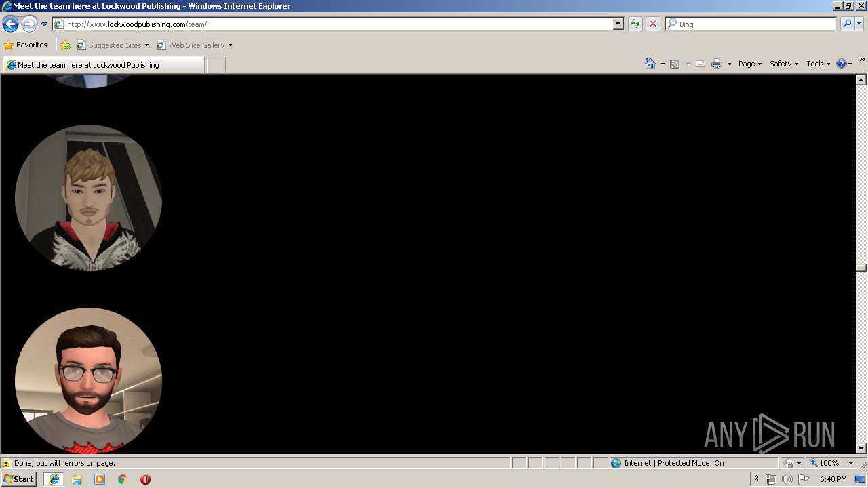The height and width of the screenshot is (488, 868).
Task: Select the Lockwood Publishing tab
Action: click(x=104, y=65)
